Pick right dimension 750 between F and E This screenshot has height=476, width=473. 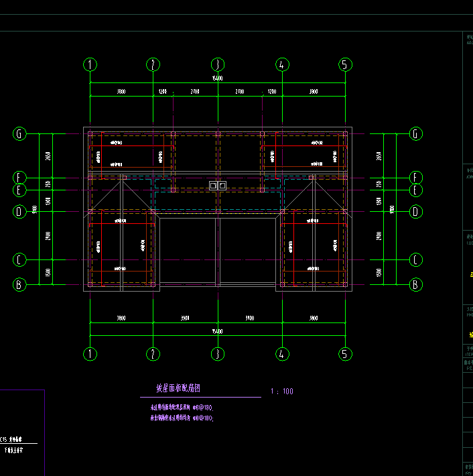pos(379,184)
